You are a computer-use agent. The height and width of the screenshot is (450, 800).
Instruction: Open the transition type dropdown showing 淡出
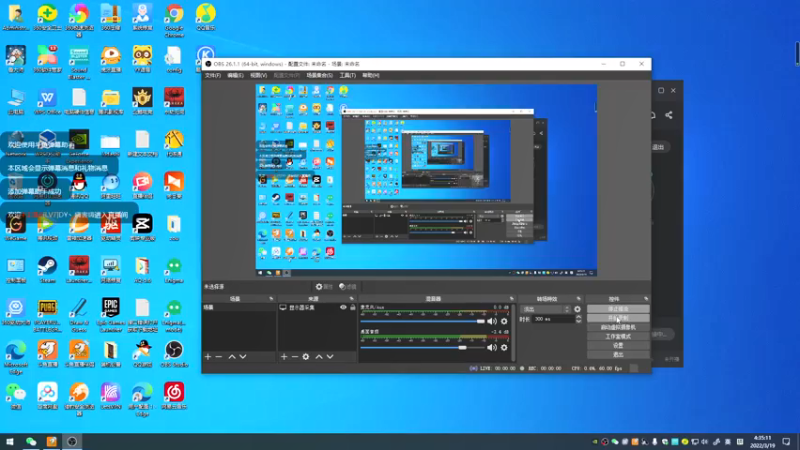point(544,309)
